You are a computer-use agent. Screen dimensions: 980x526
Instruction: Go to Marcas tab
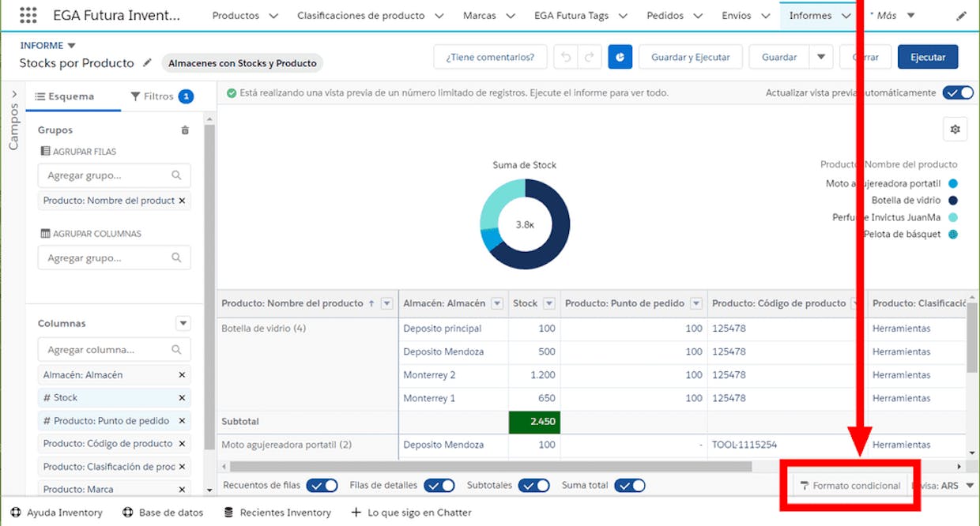point(480,16)
